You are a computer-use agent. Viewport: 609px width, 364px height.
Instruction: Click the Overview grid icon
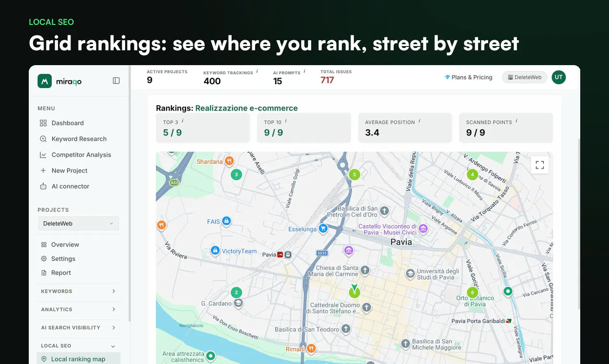coord(44,245)
